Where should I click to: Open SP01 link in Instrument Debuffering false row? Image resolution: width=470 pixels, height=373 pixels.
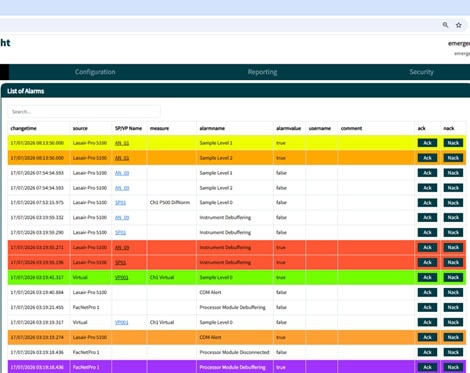click(x=120, y=233)
